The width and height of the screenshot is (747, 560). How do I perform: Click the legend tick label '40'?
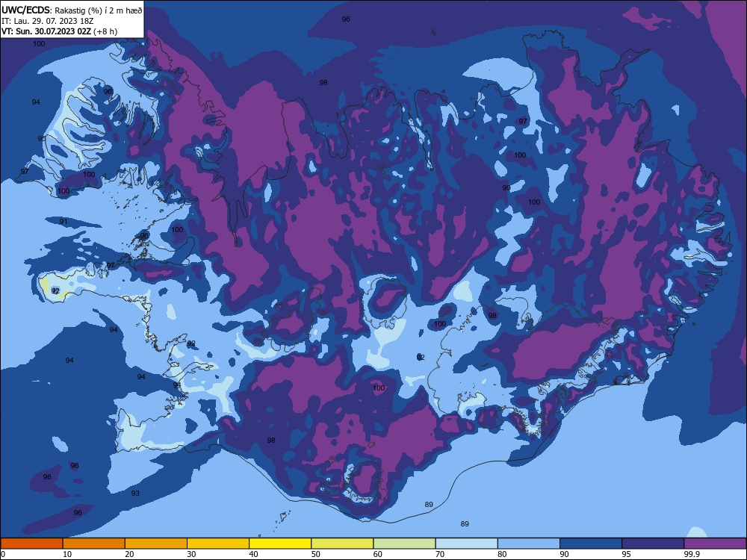pos(254,554)
